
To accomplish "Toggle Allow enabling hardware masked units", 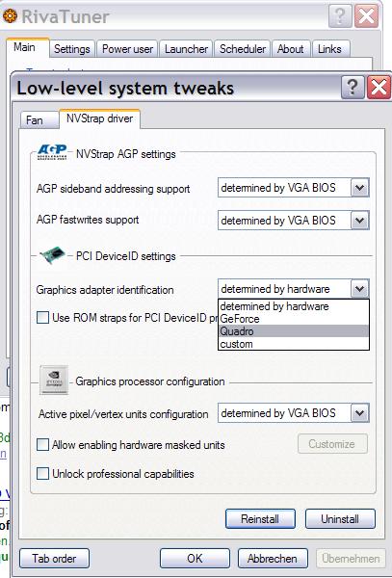I will click(42, 444).
